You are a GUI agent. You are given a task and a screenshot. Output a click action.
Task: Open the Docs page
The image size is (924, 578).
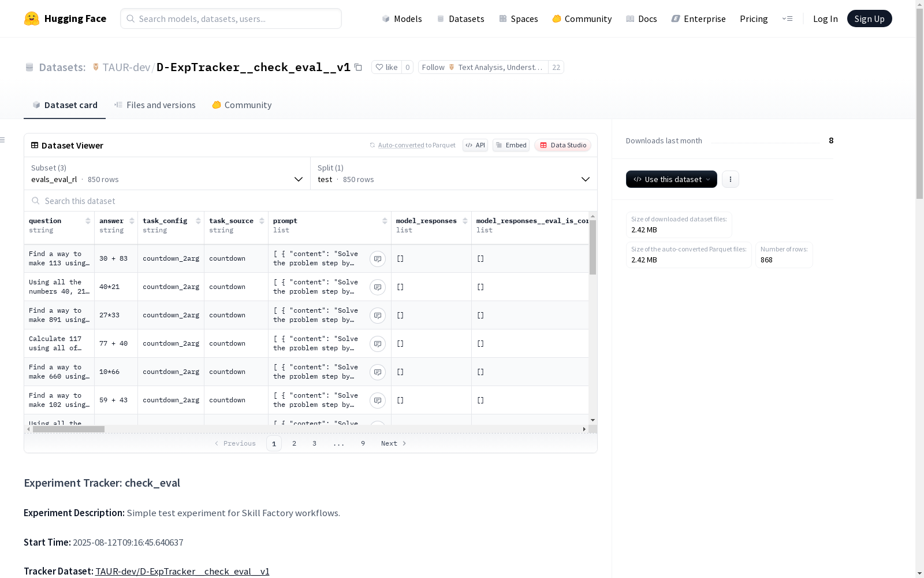[x=641, y=18]
